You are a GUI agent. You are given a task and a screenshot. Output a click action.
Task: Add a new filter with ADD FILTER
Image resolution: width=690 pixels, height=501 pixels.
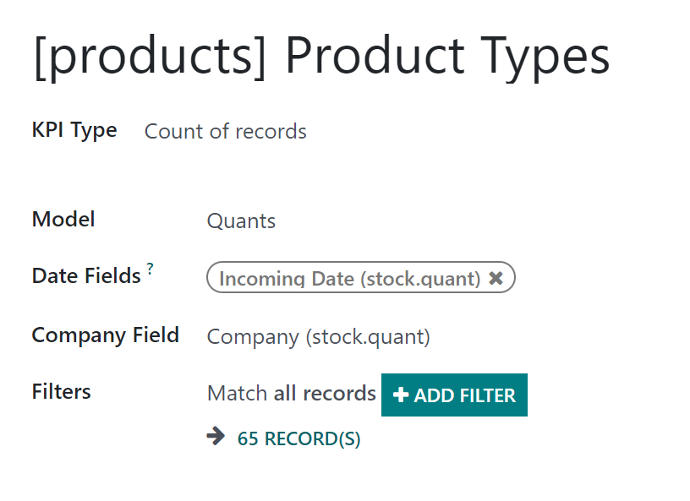coord(454,395)
